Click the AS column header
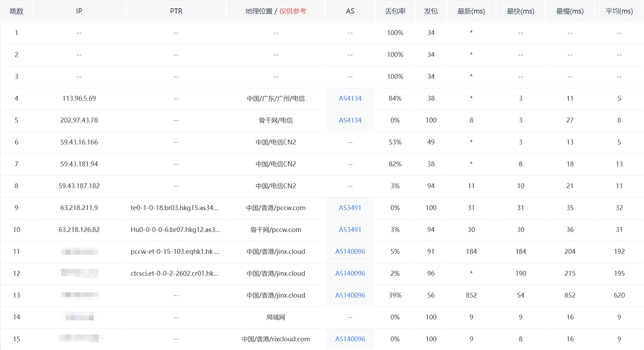Viewport: 644px width, 350px height. pyautogui.click(x=350, y=11)
